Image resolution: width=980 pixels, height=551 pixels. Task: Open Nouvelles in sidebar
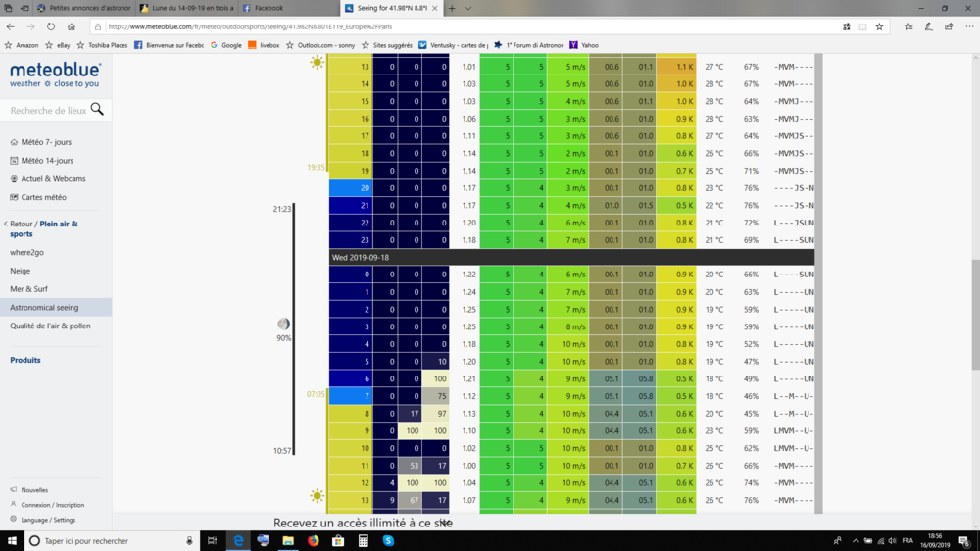click(x=29, y=489)
